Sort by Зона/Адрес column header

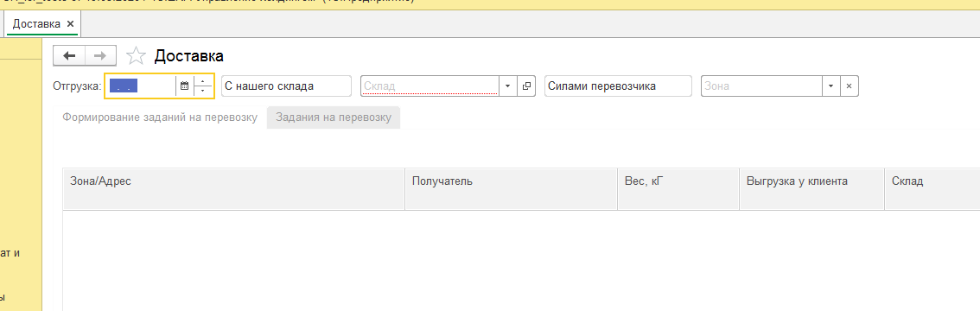pos(233,188)
